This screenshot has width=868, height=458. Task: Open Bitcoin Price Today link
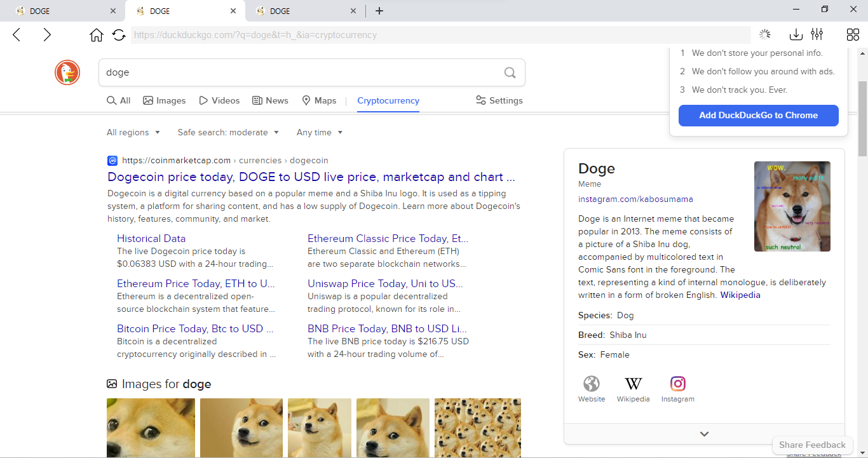(x=195, y=328)
